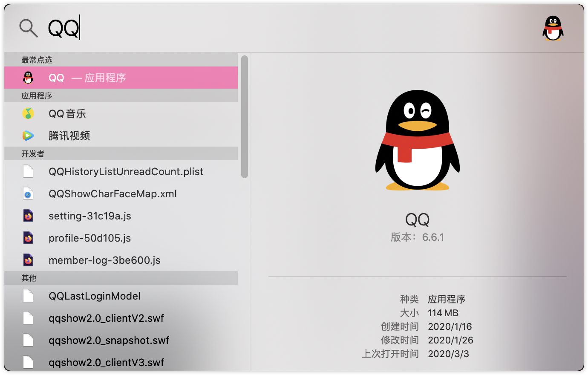Select qqshow2.0_clientV3.swf result
The image size is (588, 375).
(121, 361)
